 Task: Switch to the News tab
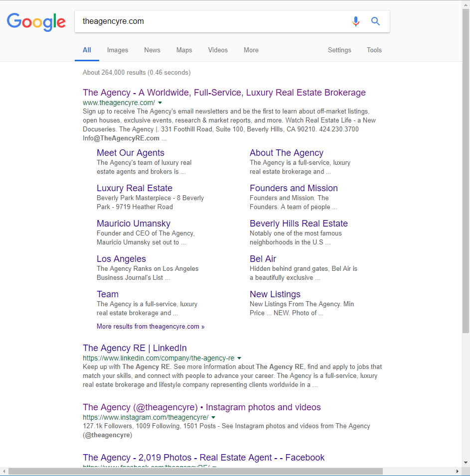tap(152, 50)
